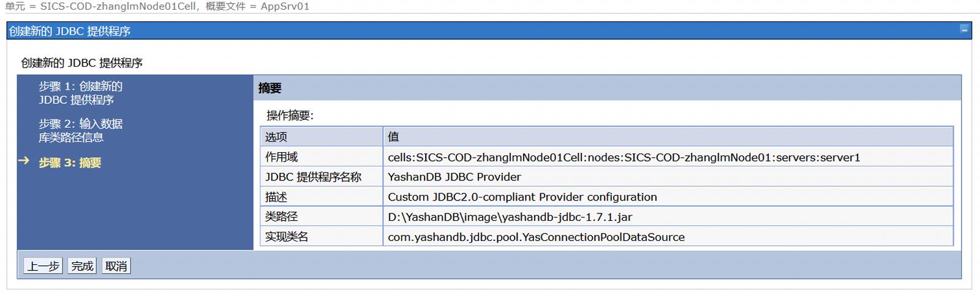The width and height of the screenshot is (980, 296).
Task: Click the yellow arrow beside 步骤 3
Action: 24,161
